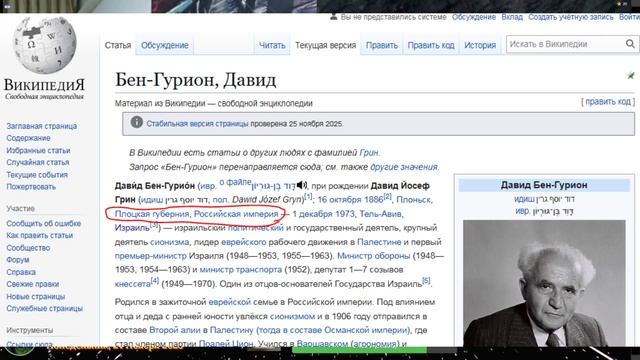Viewport: 640px width, 360px height.
Task: Click 'Сообщить об ошибке' sidebar link
Action: pos(44,223)
